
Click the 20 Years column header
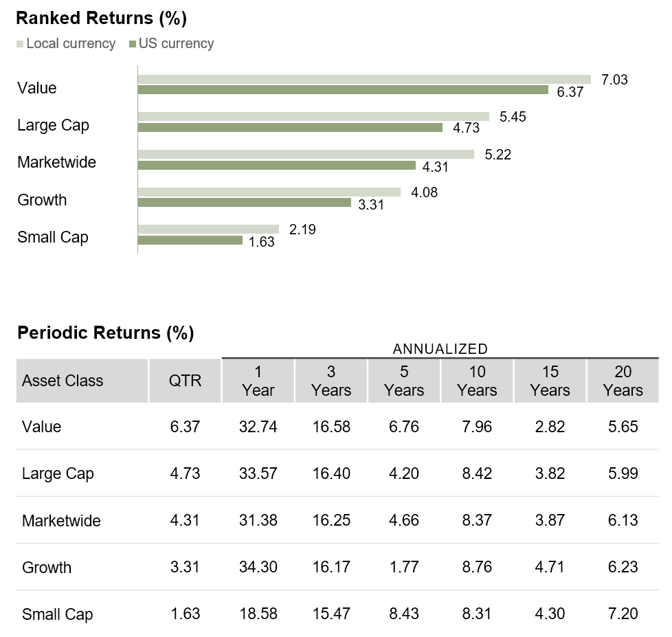(623, 381)
